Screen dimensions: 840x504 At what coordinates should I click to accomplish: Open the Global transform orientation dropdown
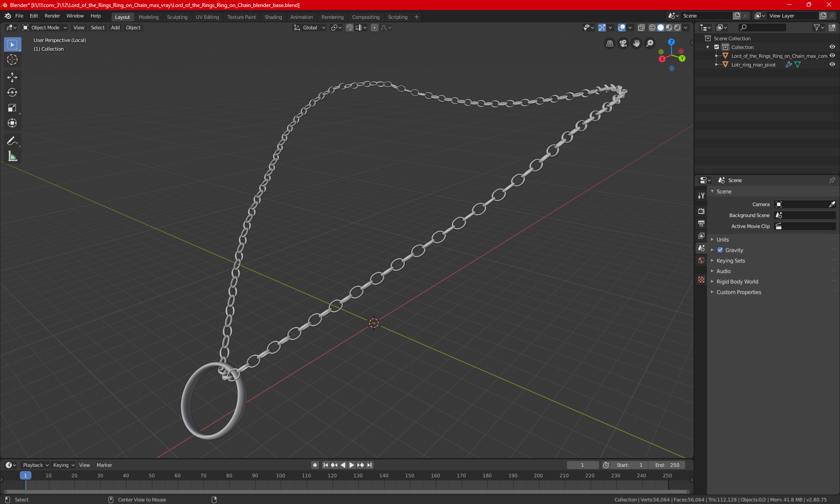pyautogui.click(x=310, y=28)
